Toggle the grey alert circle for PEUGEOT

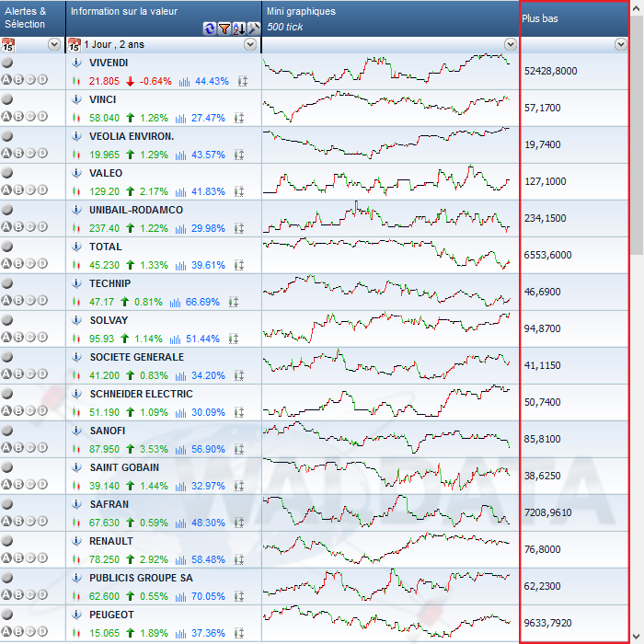(x=7, y=614)
